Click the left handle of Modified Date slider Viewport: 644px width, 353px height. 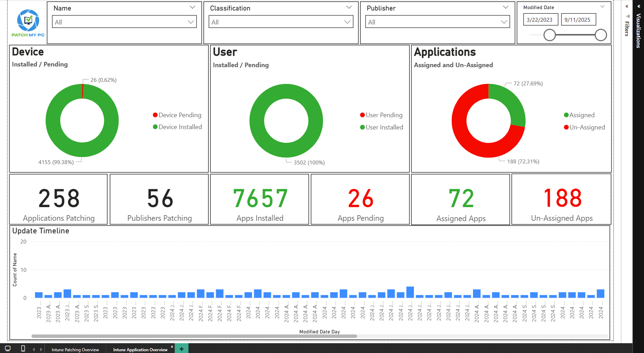(x=549, y=35)
